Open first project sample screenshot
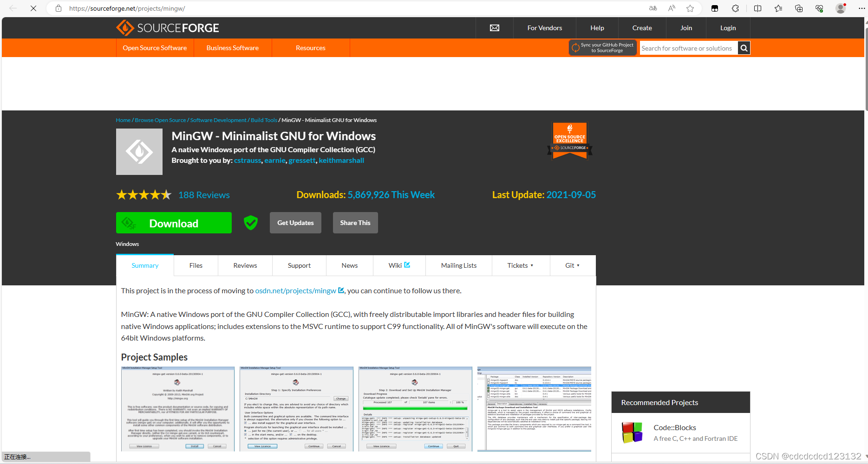Image resolution: width=868 pixels, height=464 pixels. pos(178,409)
